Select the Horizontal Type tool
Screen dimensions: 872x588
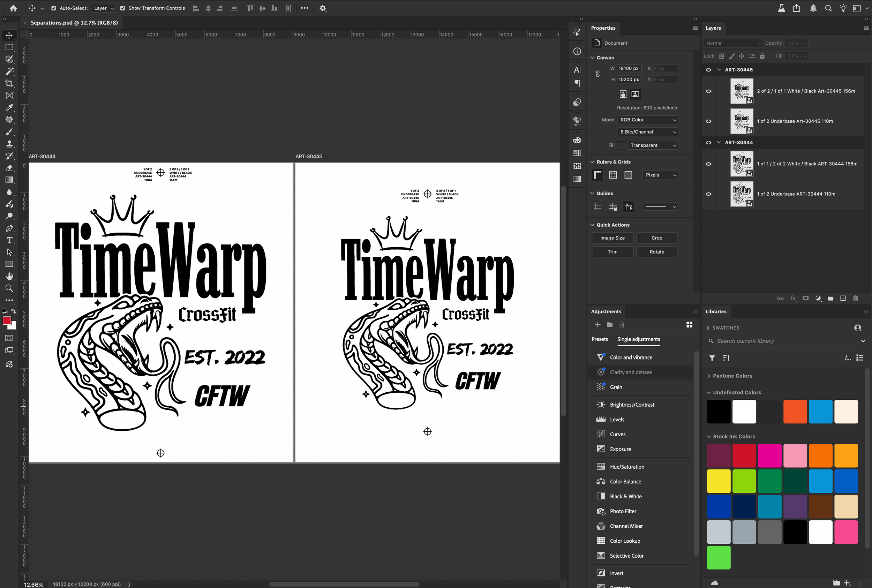[x=9, y=240]
